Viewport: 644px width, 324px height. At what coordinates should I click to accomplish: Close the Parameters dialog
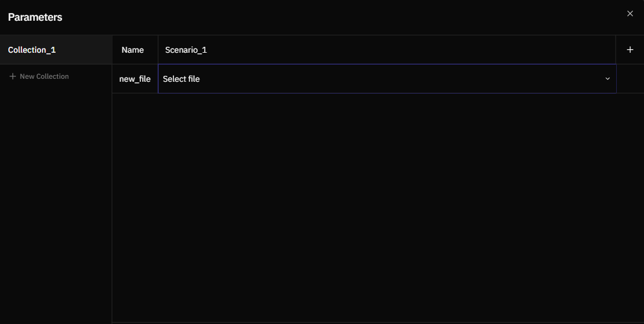[x=630, y=14]
